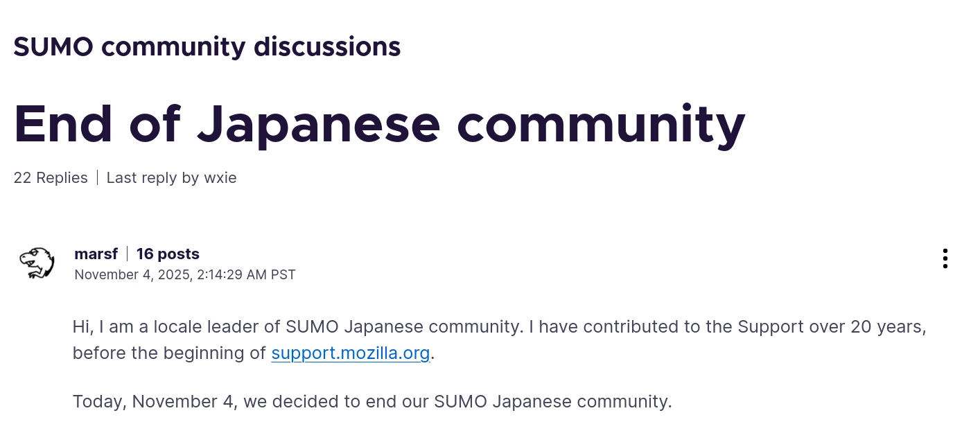Image resolution: width=980 pixels, height=422 pixels.
Task: Click the text before the beginning of
Action: coord(169,353)
